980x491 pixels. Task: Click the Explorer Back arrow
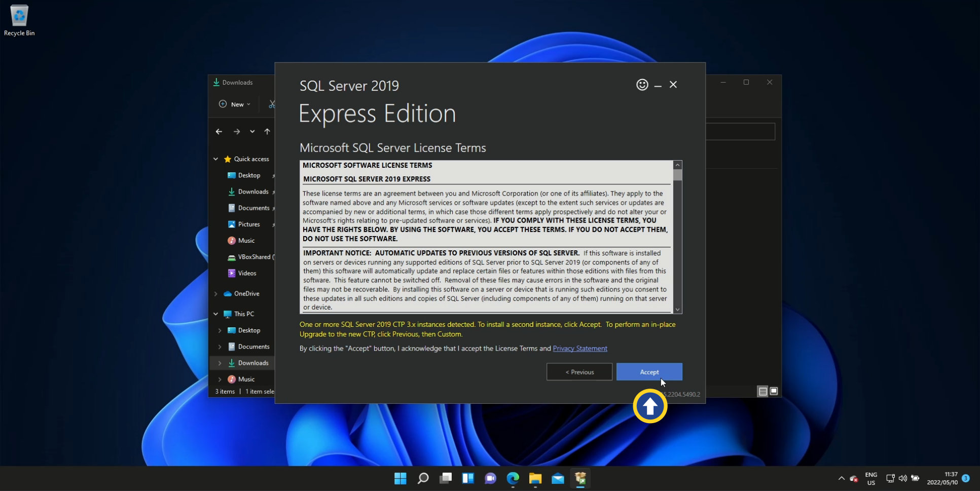219,131
